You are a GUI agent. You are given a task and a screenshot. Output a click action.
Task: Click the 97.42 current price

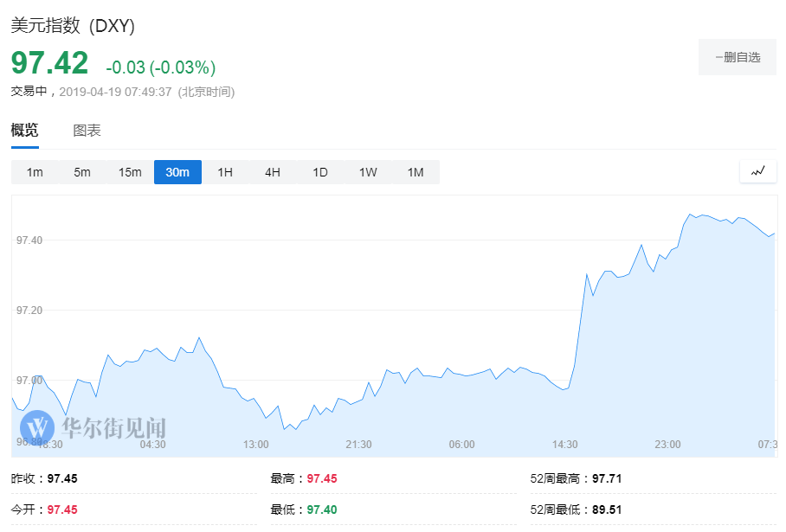(x=49, y=63)
